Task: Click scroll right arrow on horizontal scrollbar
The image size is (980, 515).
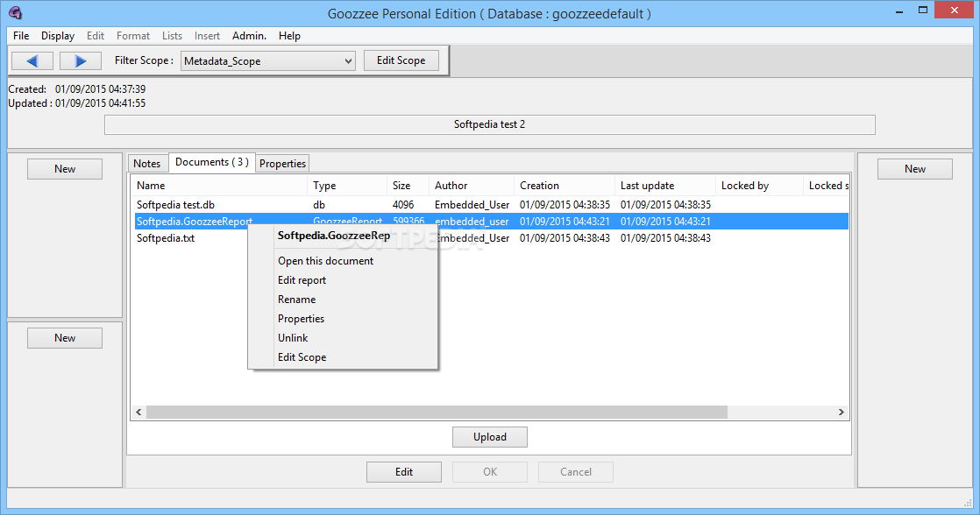Action: (x=842, y=412)
